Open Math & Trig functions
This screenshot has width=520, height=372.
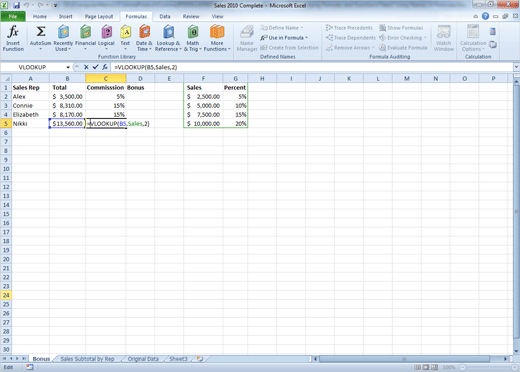(193, 38)
